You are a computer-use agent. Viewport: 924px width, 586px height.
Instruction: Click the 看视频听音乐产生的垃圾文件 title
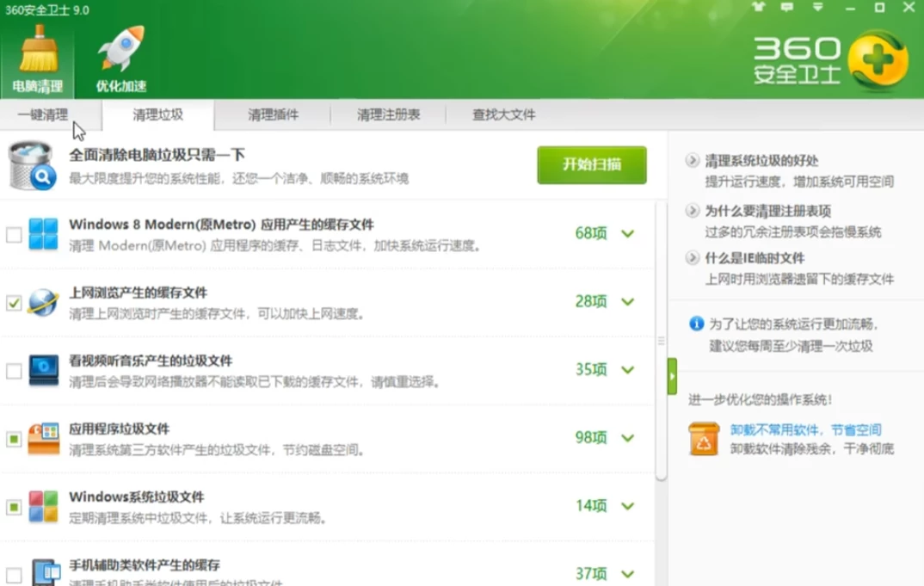(151, 361)
